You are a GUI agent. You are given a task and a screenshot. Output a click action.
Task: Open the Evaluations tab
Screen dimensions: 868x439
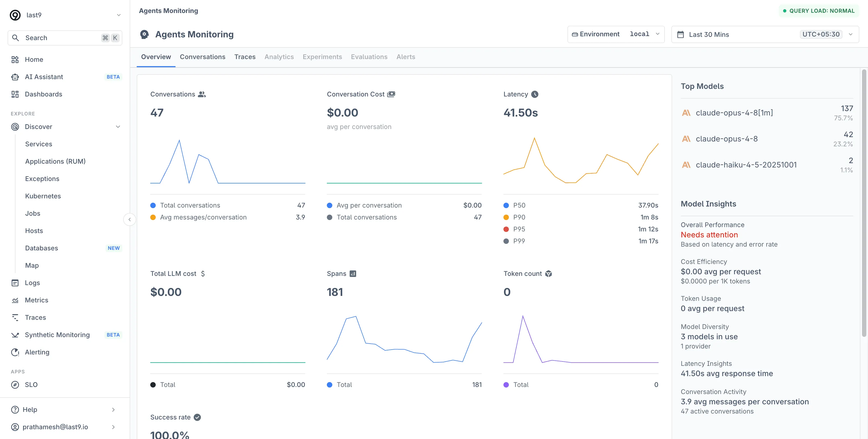pyautogui.click(x=369, y=57)
